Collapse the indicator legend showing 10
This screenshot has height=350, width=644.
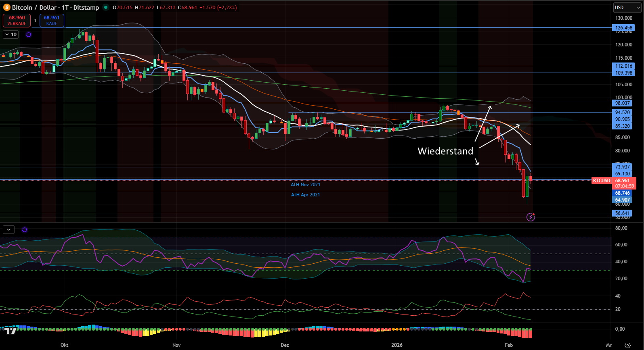click(x=10, y=35)
